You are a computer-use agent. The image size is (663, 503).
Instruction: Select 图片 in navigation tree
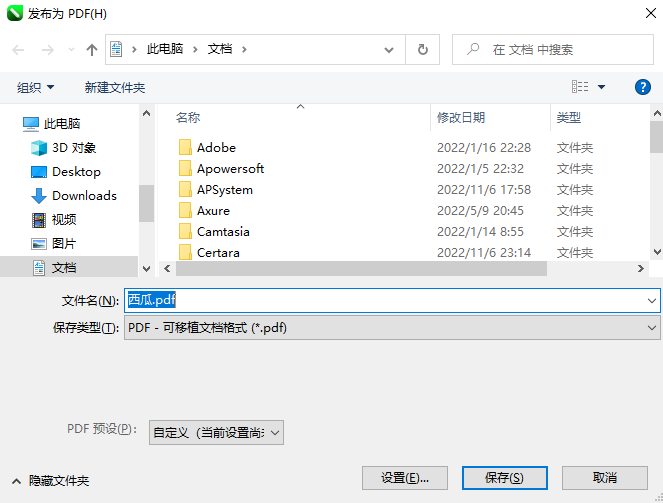coord(54,243)
